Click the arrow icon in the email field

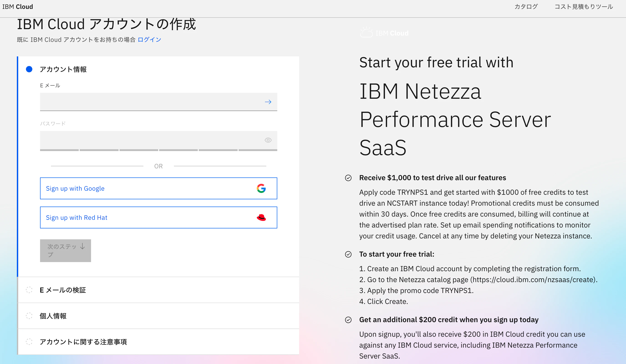tap(268, 102)
